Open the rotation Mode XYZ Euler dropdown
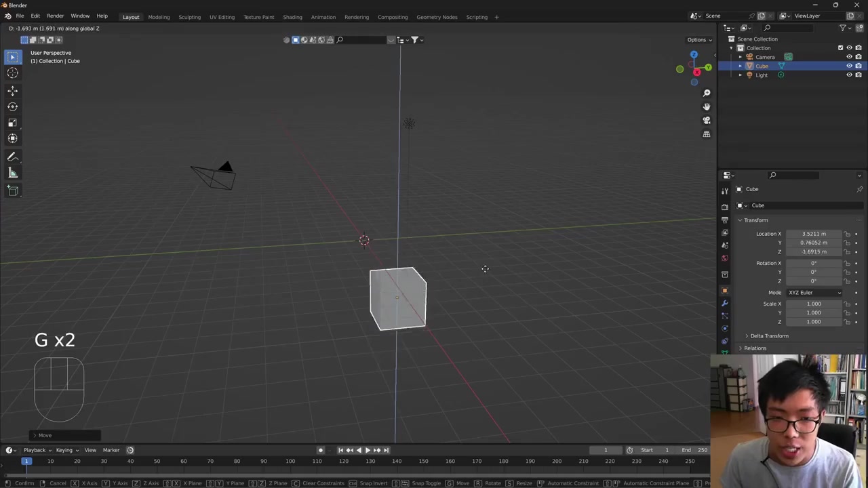The image size is (868, 488). tap(814, 293)
